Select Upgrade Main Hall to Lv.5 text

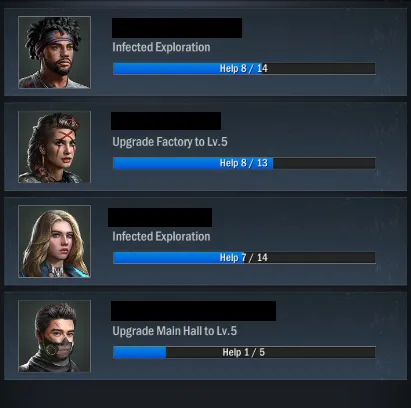175,331
